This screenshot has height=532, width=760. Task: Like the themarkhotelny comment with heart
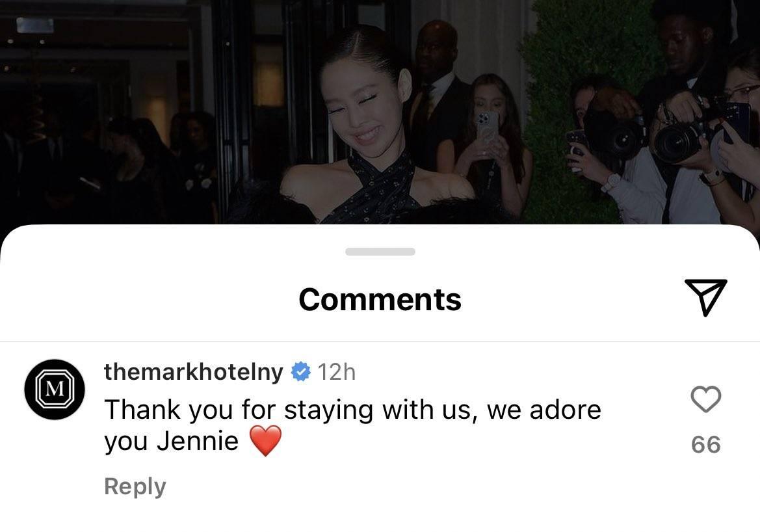pos(706,399)
